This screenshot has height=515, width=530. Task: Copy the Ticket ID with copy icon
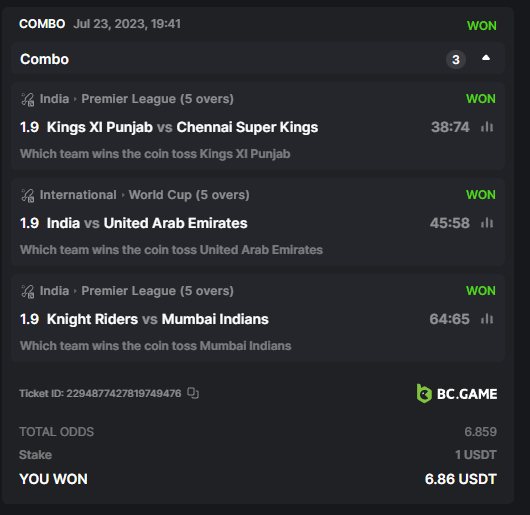point(193,393)
